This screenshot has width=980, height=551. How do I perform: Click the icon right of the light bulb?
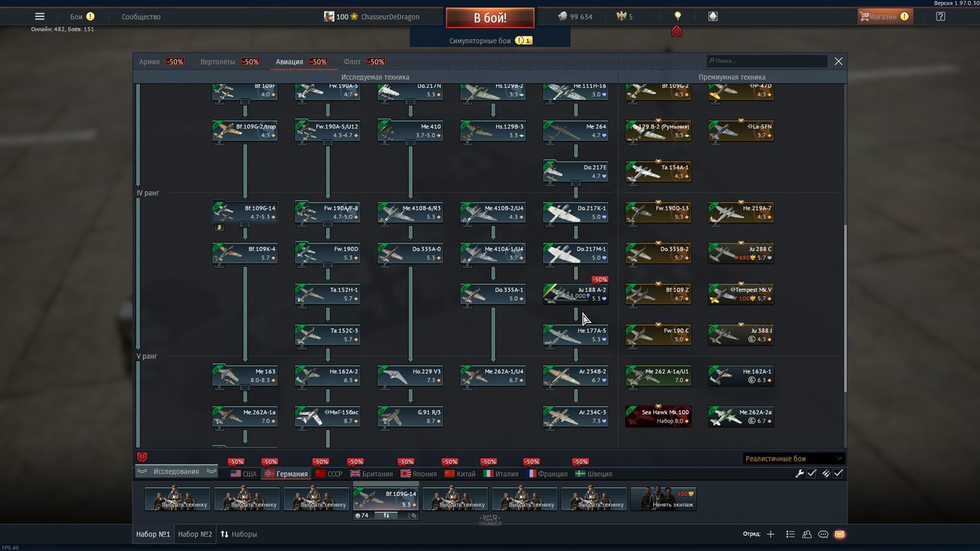click(x=714, y=16)
